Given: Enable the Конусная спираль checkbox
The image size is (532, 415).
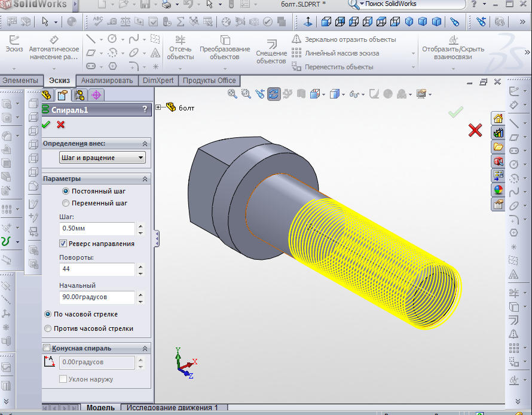Looking at the screenshot, I should (x=47, y=348).
